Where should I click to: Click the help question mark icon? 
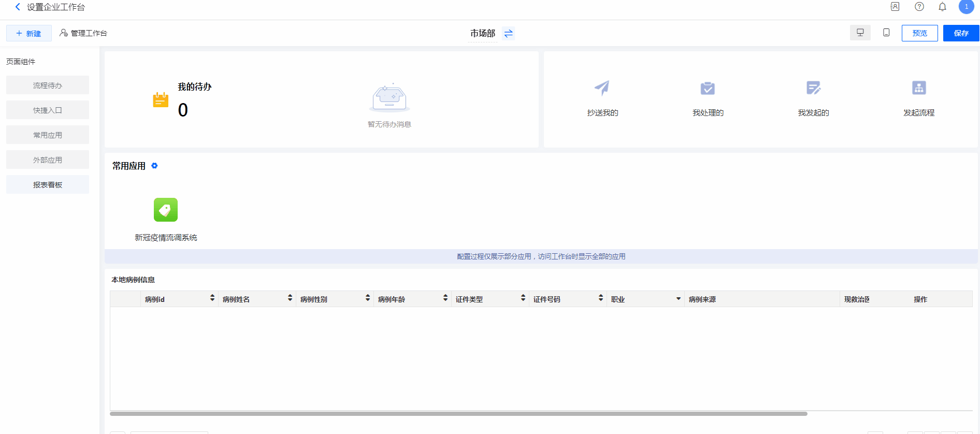(x=919, y=7)
